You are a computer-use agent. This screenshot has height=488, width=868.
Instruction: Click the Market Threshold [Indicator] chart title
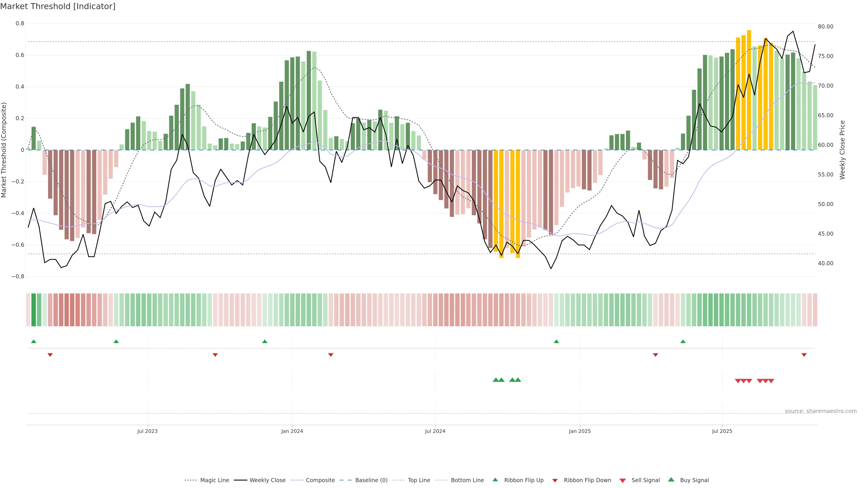[x=58, y=6]
